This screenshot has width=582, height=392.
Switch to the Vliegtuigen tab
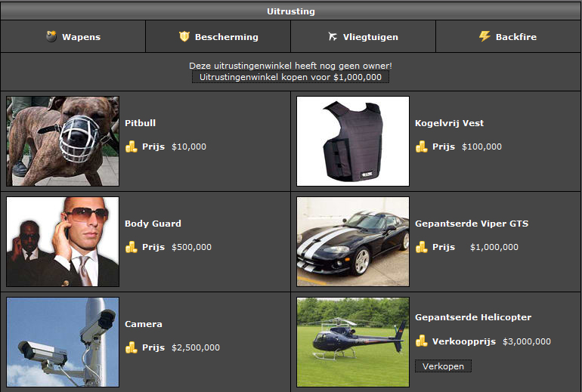click(x=364, y=36)
